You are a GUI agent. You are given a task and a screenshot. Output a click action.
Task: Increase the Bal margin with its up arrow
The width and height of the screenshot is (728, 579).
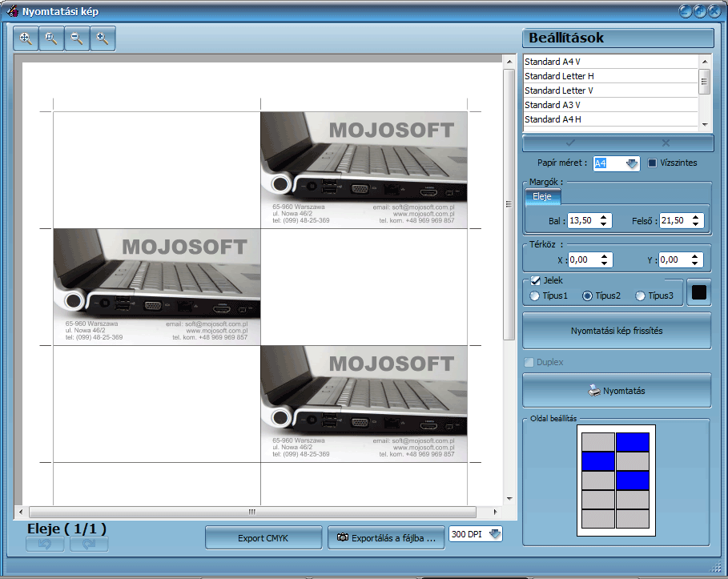603,217
